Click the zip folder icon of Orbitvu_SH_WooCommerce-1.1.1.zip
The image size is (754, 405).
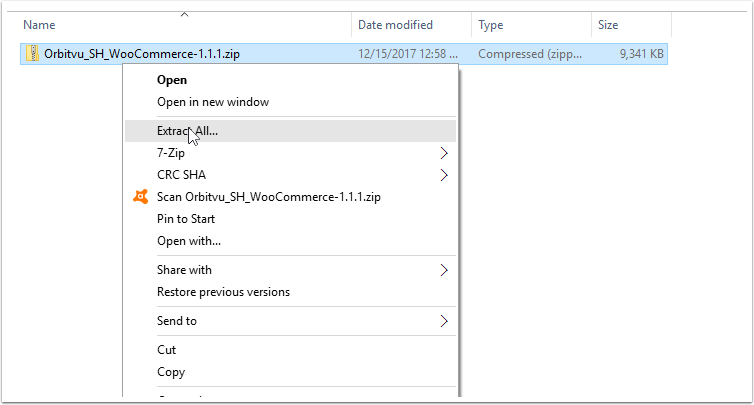(32, 53)
